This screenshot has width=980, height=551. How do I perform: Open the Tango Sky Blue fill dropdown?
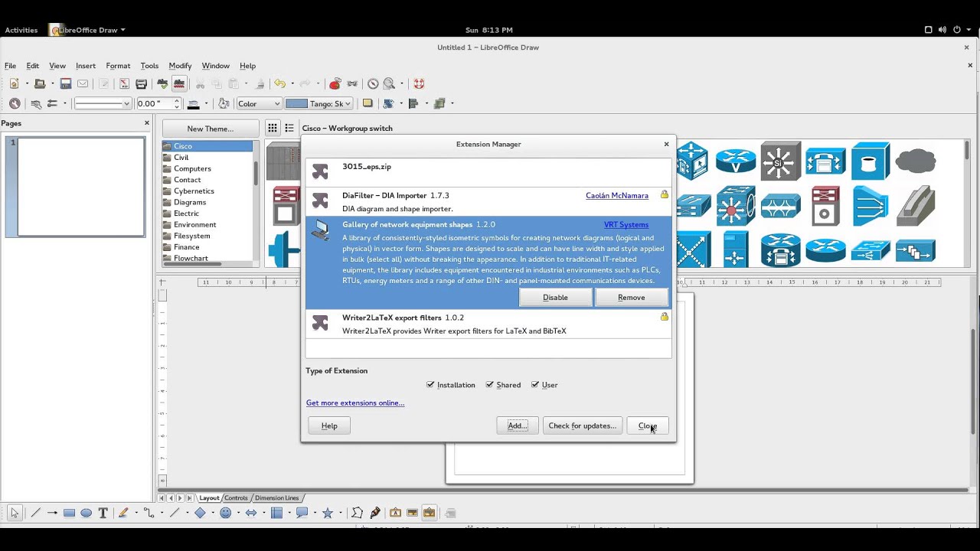point(318,103)
